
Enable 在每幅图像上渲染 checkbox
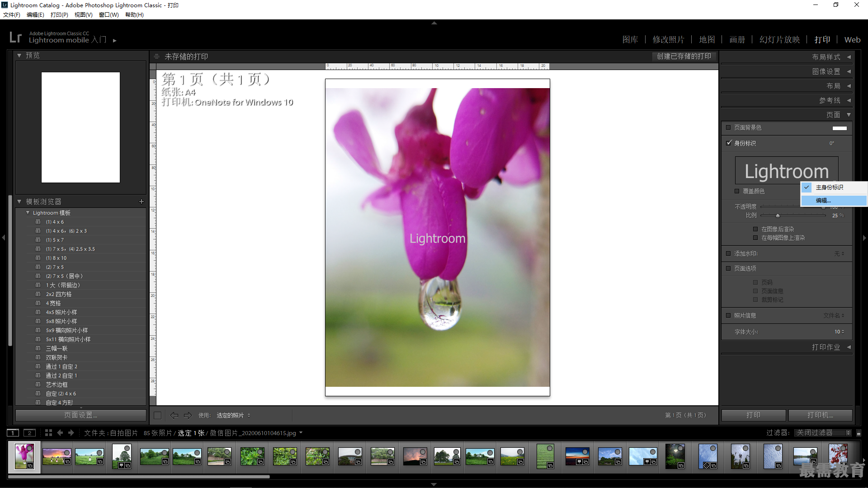tap(755, 238)
